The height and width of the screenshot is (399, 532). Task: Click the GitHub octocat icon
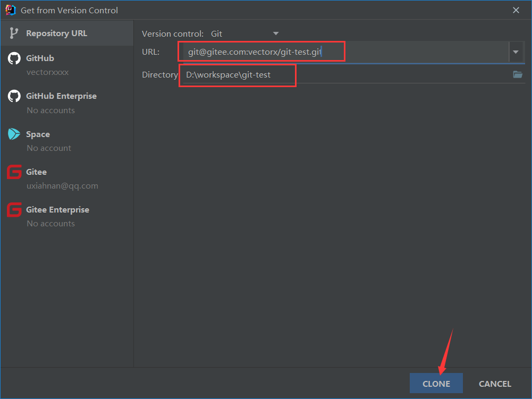click(14, 58)
